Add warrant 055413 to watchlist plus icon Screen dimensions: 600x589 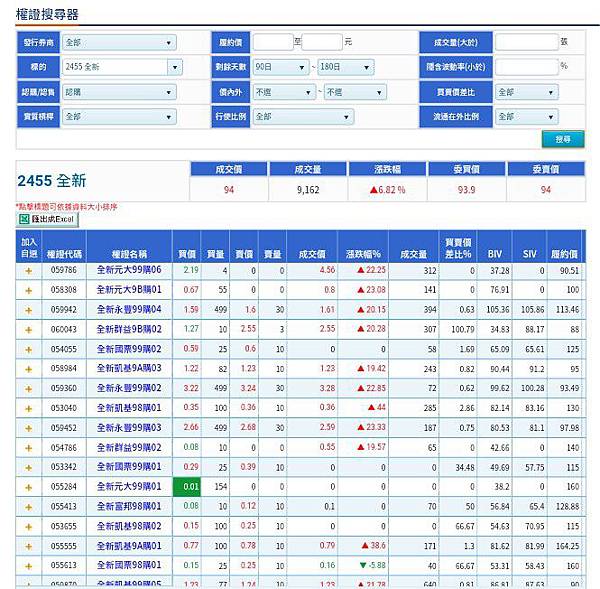(29, 507)
